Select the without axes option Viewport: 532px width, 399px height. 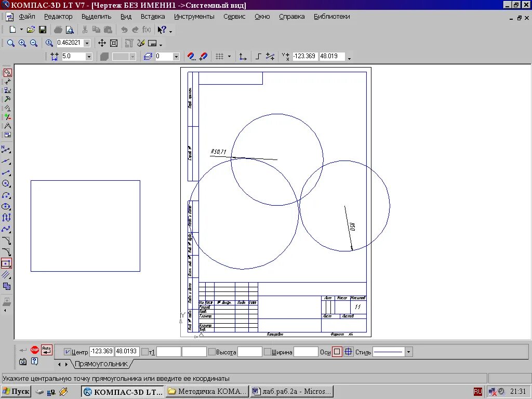click(337, 352)
